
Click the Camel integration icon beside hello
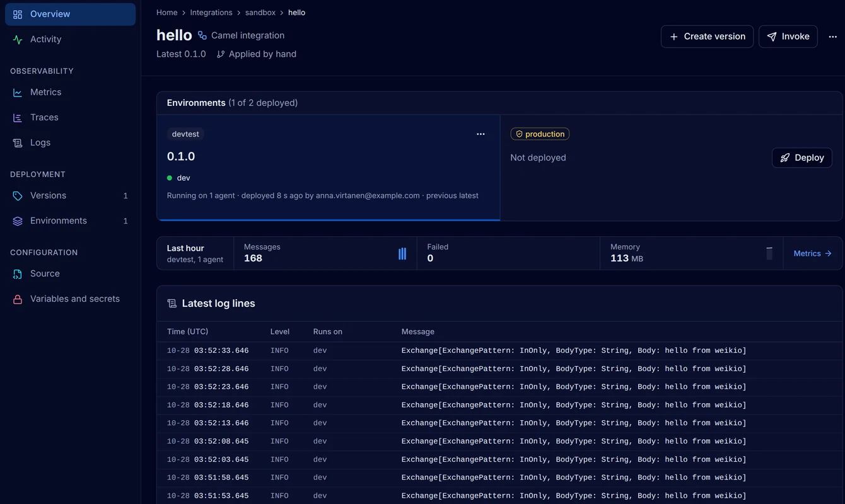[x=202, y=35]
